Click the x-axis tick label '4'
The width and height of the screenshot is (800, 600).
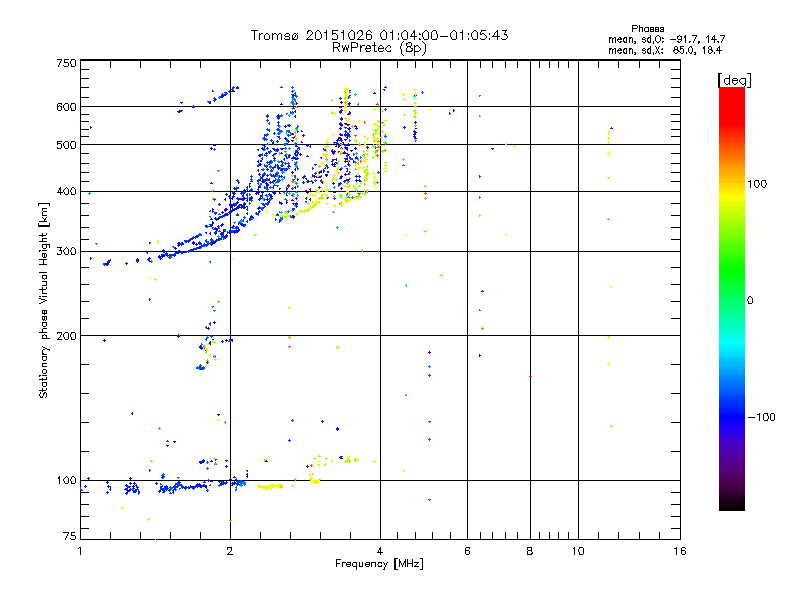click(380, 551)
